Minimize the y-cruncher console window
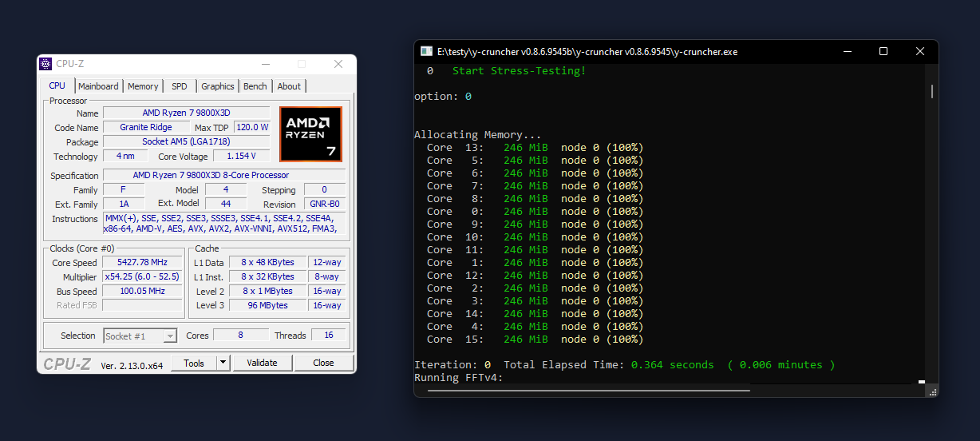 pyautogui.click(x=847, y=52)
